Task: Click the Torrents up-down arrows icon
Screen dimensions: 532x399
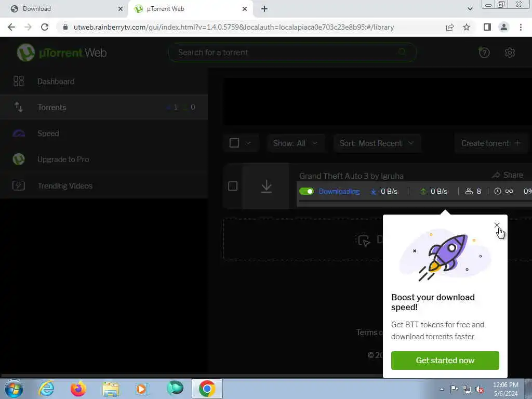Action: (x=19, y=107)
